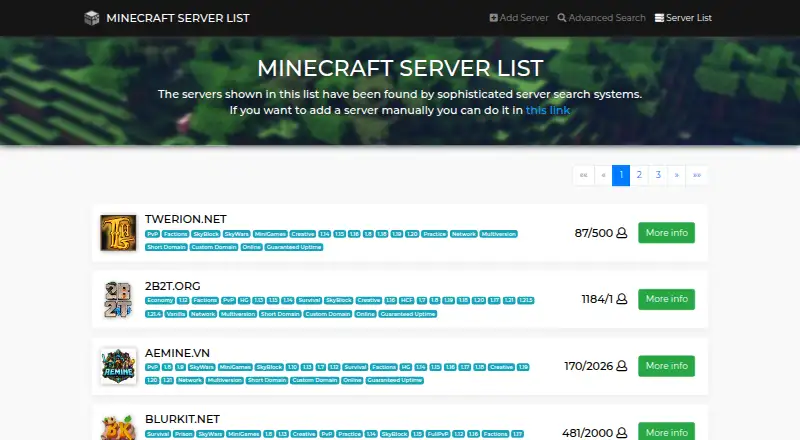Click the 481/2000 player count

(x=587, y=433)
